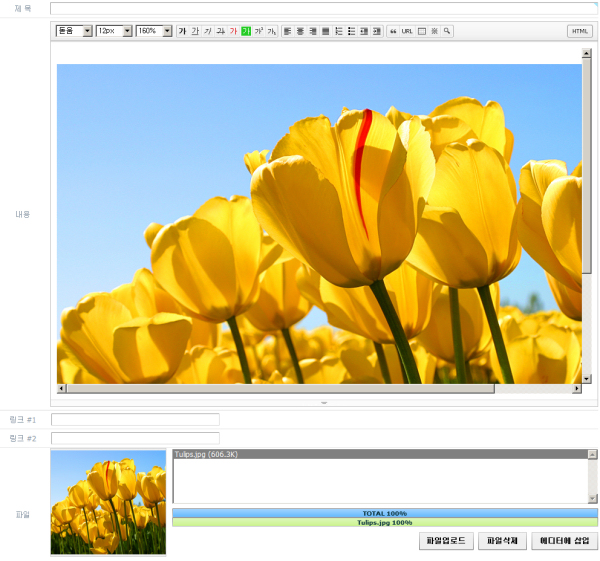Insert blockquote with the quote icon
600x561 pixels.
(x=392, y=31)
